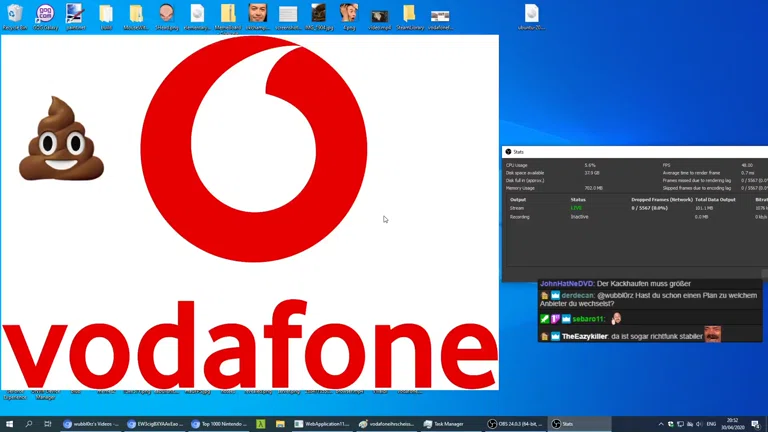Screen dimensions: 768x432
Task: Open the Recycle Bin desktop icon
Action: pos(14,15)
